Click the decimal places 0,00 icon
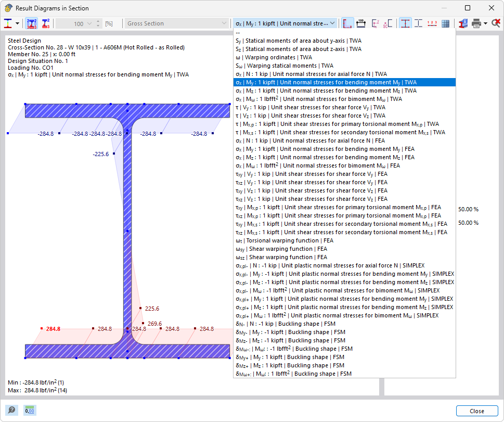Screen dimensions: 504x422 30,410
